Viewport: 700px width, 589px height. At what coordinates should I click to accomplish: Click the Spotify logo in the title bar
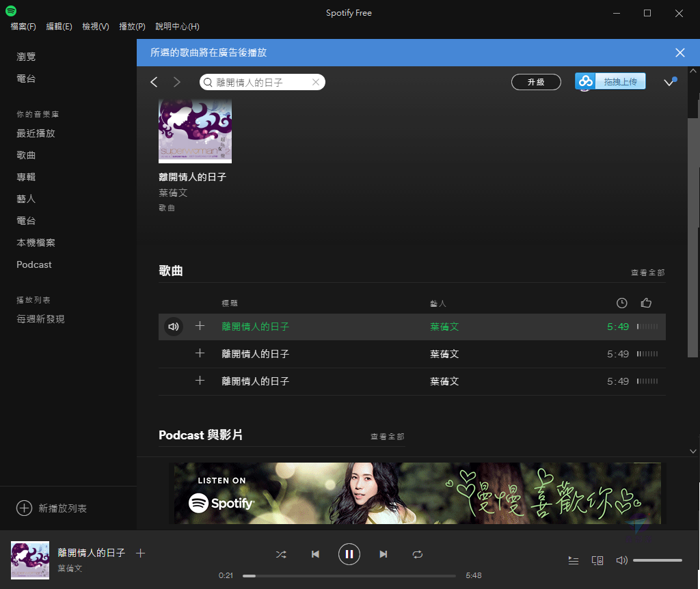(11, 11)
